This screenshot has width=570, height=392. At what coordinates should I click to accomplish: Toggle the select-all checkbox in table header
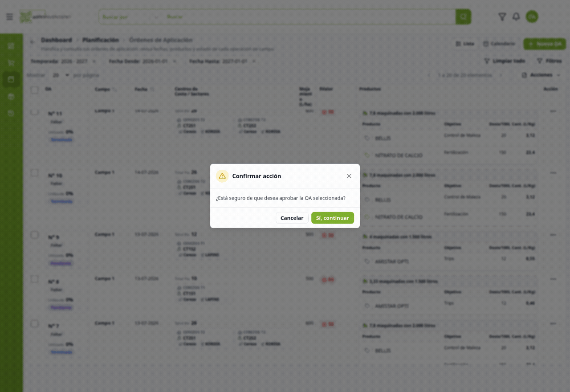[x=34, y=90]
